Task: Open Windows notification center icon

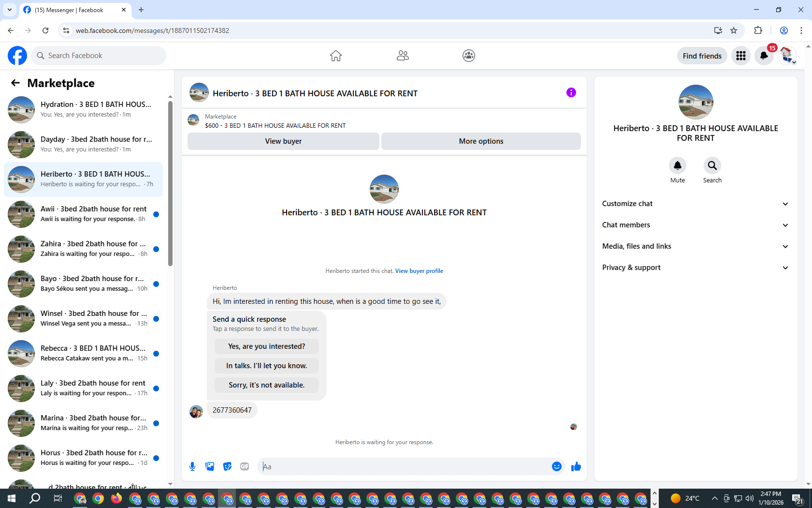Action: pos(797,499)
